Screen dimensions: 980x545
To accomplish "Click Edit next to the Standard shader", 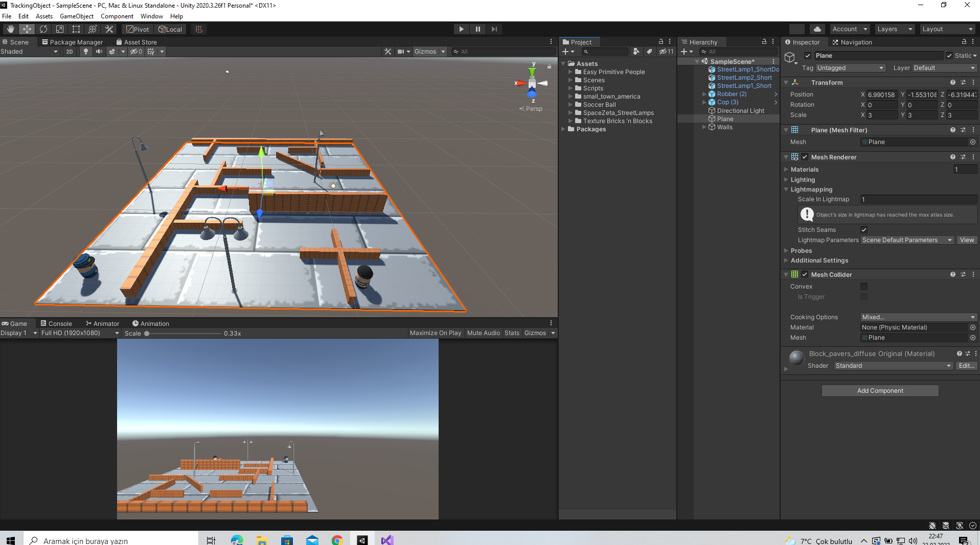I will pyautogui.click(x=966, y=365).
